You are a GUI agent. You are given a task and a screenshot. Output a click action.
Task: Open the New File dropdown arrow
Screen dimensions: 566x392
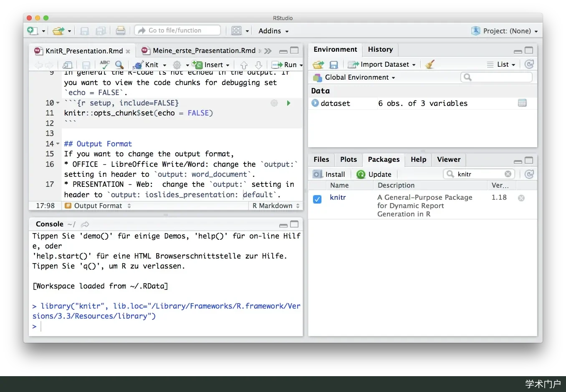point(43,31)
